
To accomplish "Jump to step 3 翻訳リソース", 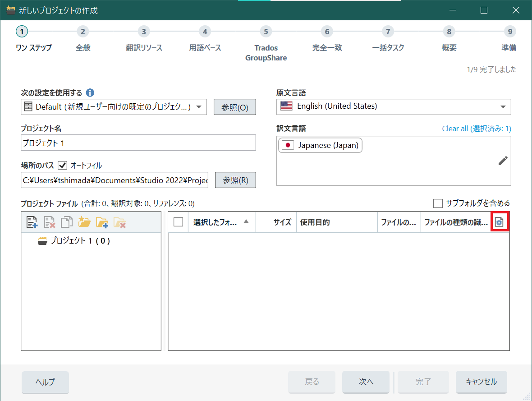I will pyautogui.click(x=143, y=32).
